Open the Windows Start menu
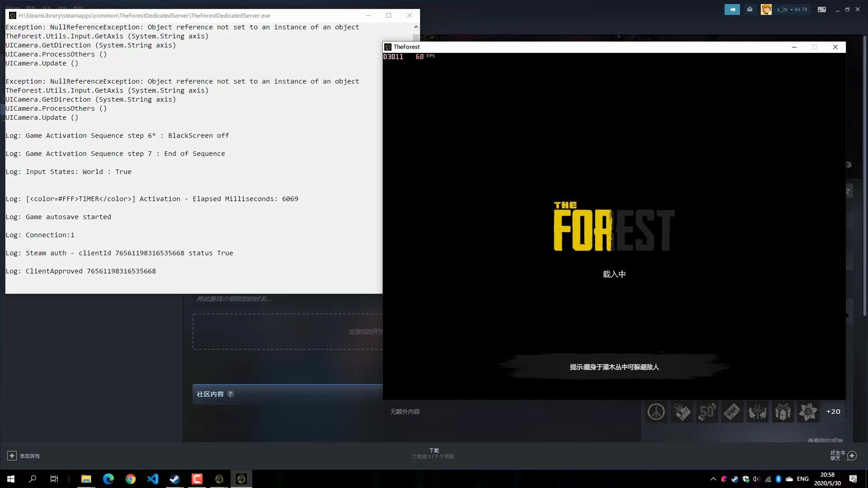The width and height of the screenshot is (868, 488). coord(11,479)
